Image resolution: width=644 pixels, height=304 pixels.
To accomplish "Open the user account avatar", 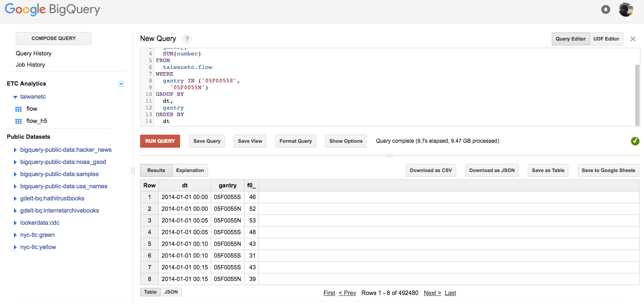I will pos(626,9).
